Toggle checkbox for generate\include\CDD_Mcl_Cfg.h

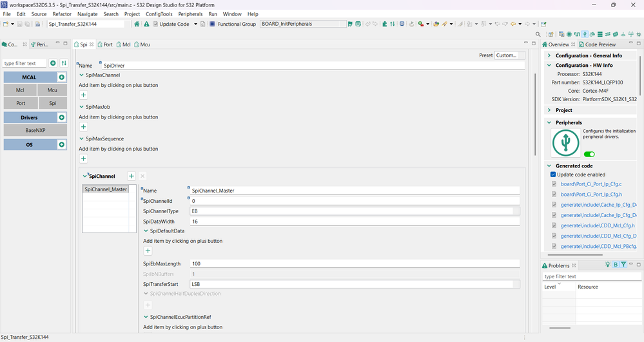point(554,225)
